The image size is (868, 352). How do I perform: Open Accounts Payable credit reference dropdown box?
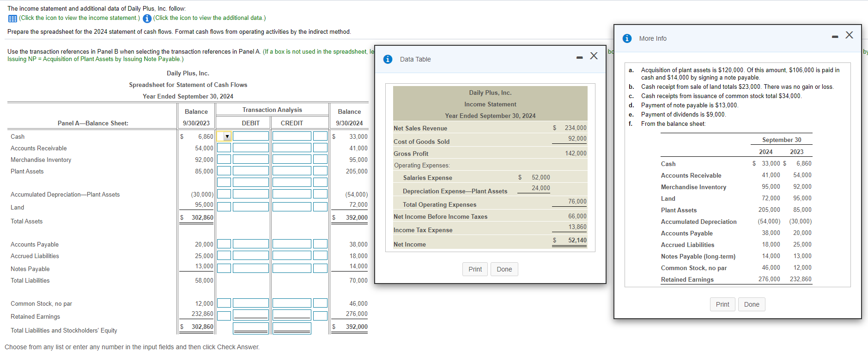pyautogui.click(x=320, y=244)
